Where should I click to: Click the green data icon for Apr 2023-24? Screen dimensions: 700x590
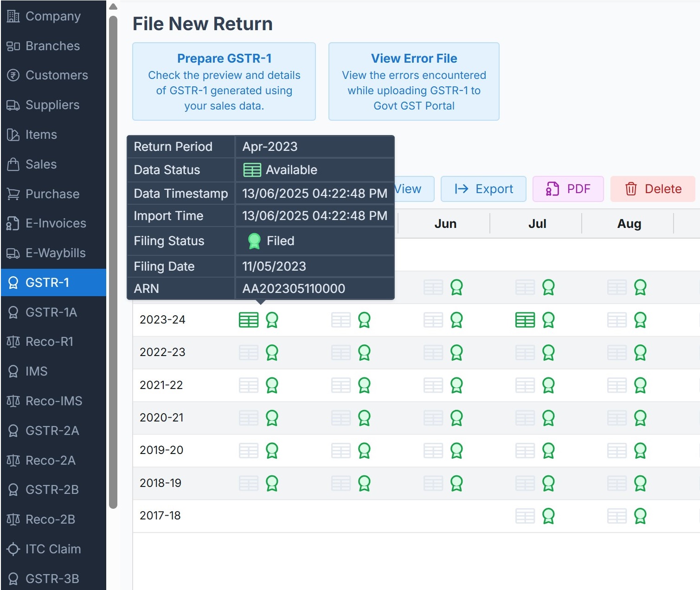[x=249, y=320]
